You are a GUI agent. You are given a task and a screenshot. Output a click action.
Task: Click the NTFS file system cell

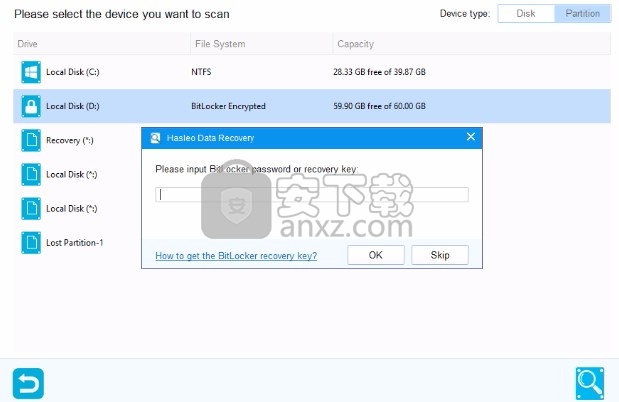[x=201, y=72]
